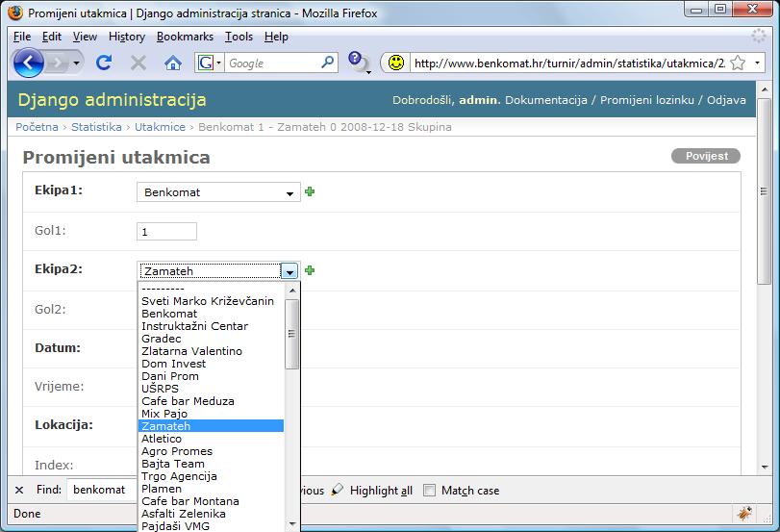Pick Gradec from the dropdown list
The height and width of the screenshot is (532, 780).
point(212,339)
